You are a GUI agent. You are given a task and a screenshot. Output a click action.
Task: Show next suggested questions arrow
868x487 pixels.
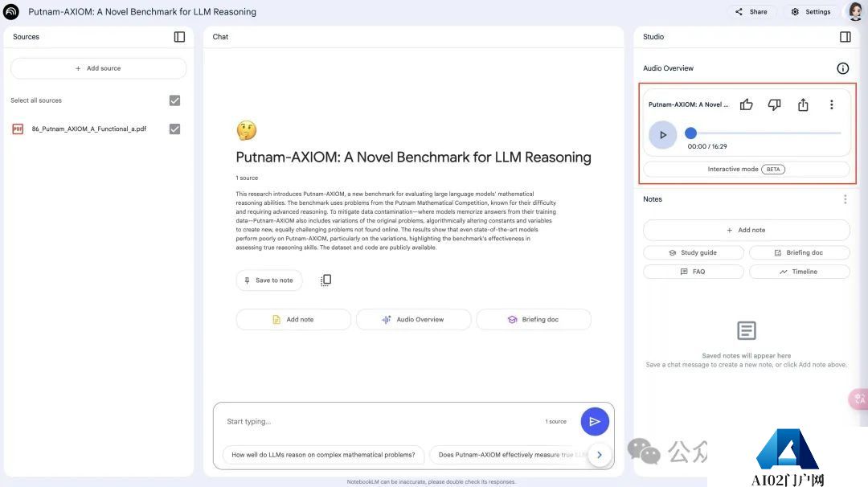(599, 455)
